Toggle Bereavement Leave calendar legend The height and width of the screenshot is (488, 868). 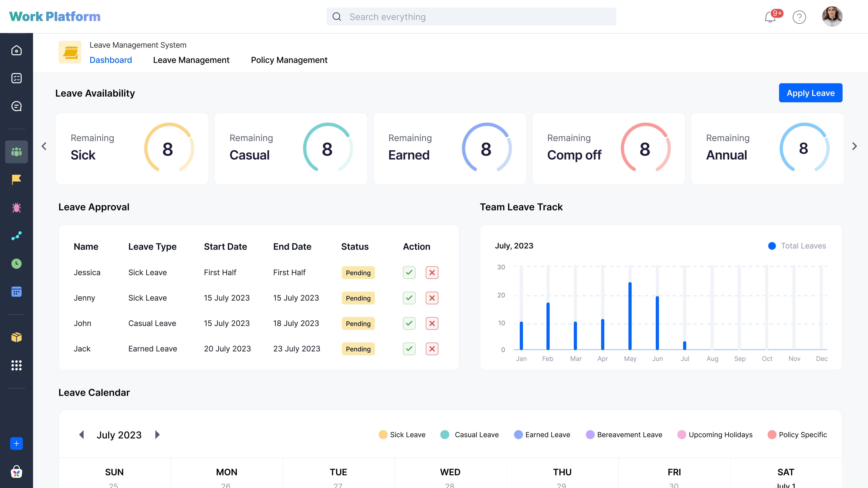pos(624,435)
